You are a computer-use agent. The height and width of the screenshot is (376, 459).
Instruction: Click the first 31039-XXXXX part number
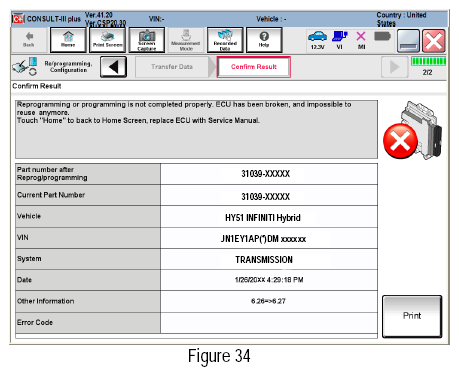click(x=266, y=174)
